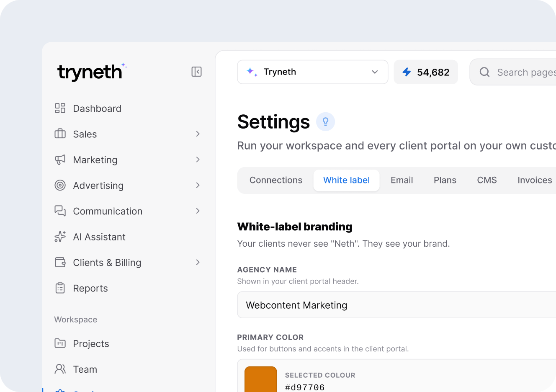
Task: Expand the Advertising submenu chevron
Action: (198, 185)
